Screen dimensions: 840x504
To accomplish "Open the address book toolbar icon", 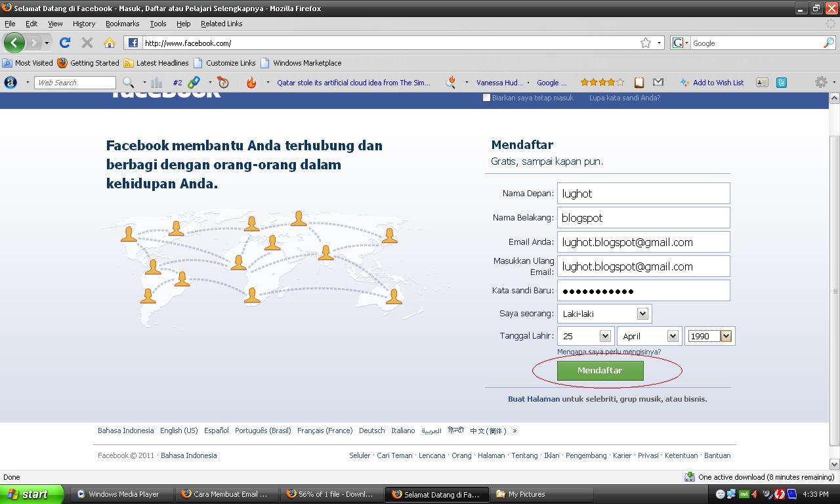I will pos(761,82).
